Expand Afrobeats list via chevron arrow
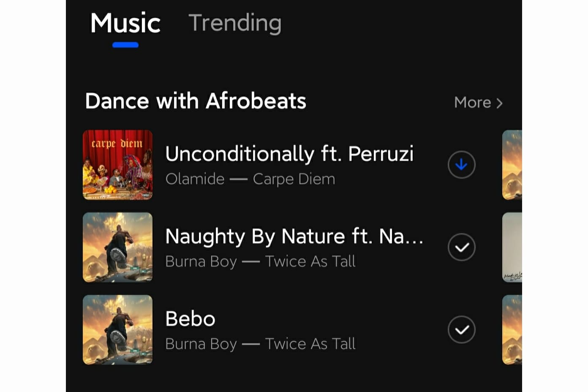Image resolution: width=588 pixels, height=392 pixels. (499, 103)
